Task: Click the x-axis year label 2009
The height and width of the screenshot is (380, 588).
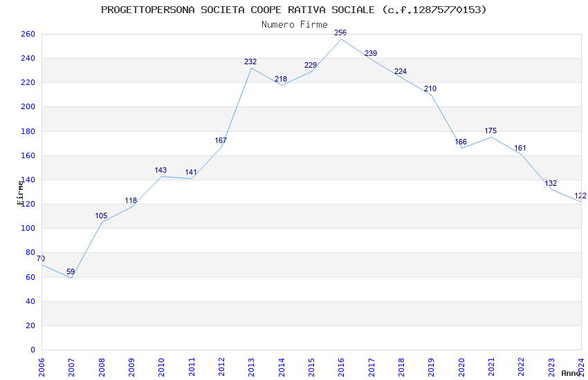Action: 131,368
